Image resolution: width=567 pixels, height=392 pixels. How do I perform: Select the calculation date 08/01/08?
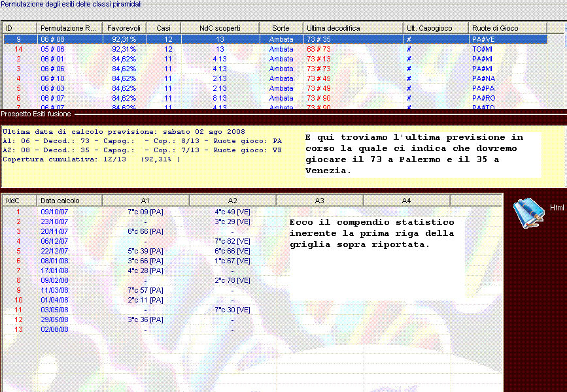click(x=54, y=261)
